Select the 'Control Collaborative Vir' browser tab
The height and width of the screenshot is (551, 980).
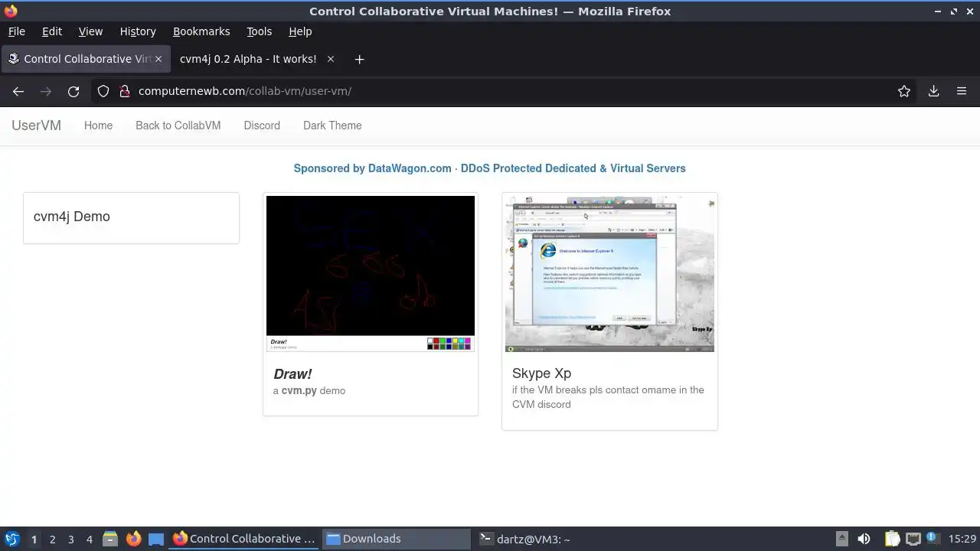[x=84, y=59]
